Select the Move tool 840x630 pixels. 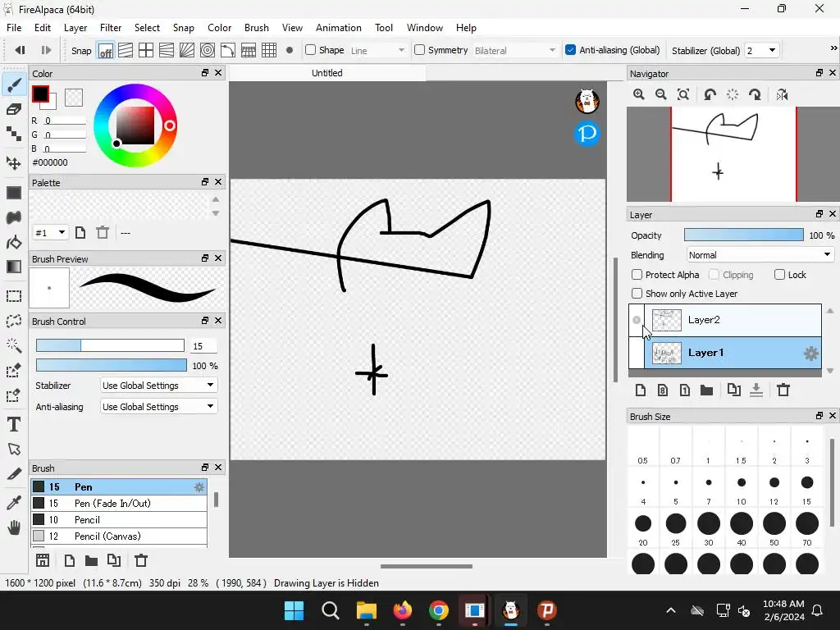[x=14, y=163]
